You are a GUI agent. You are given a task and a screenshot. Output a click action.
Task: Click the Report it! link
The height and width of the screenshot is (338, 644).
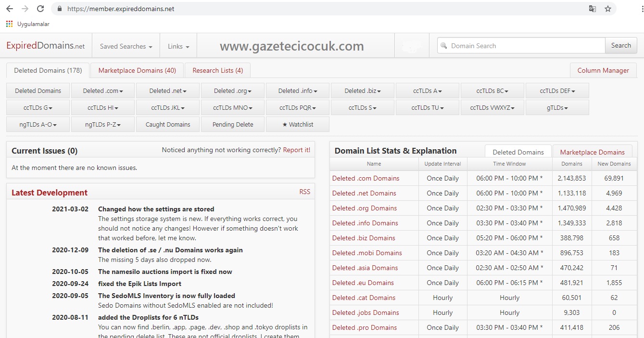[297, 150]
